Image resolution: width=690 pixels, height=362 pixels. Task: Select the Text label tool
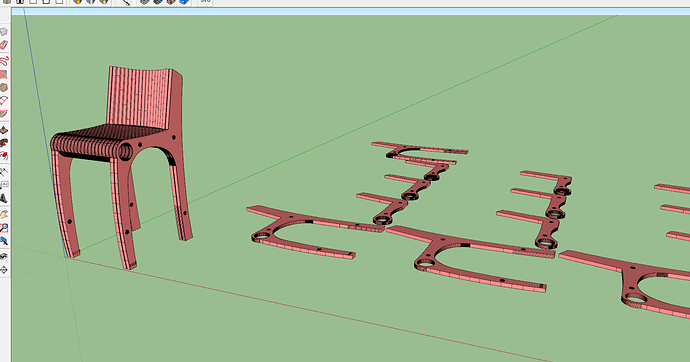(x=4, y=185)
